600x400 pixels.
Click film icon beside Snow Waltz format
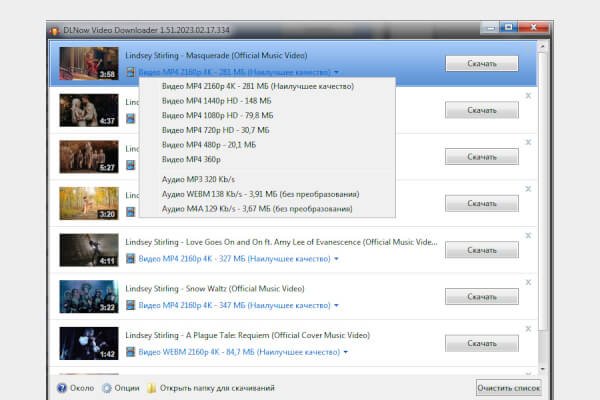(x=130, y=305)
